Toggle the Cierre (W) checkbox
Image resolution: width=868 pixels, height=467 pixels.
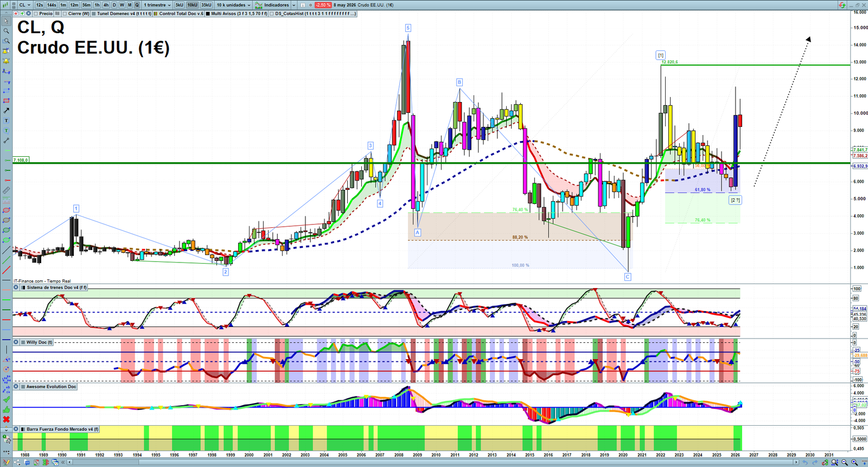(65, 14)
